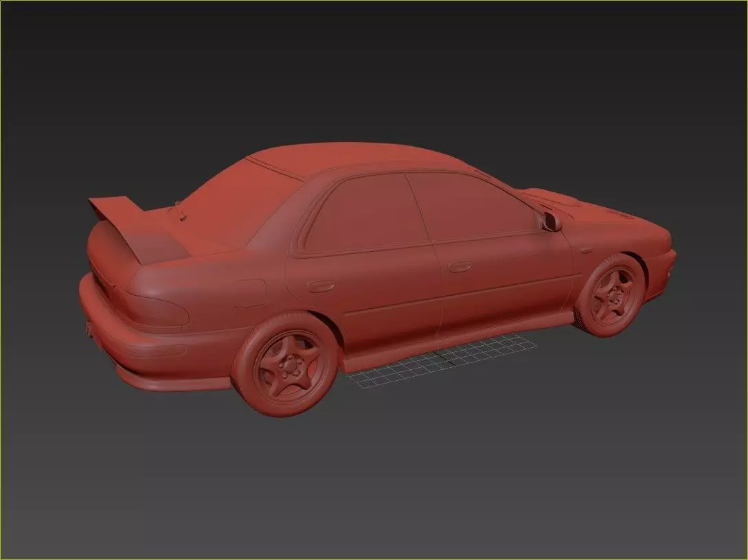Click the side skirt below the doors
This screenshot has height=560, width=748.
click(458, 341)
